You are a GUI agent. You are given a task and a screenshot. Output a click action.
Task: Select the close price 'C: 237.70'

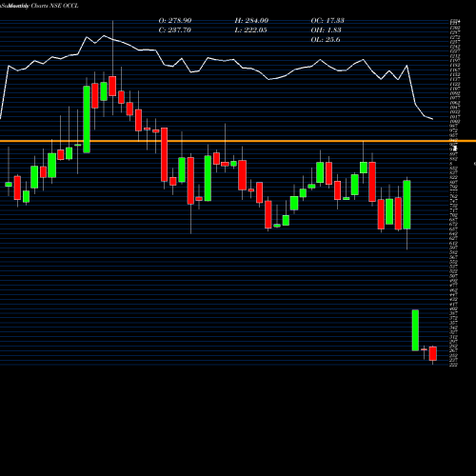(174, 30)
